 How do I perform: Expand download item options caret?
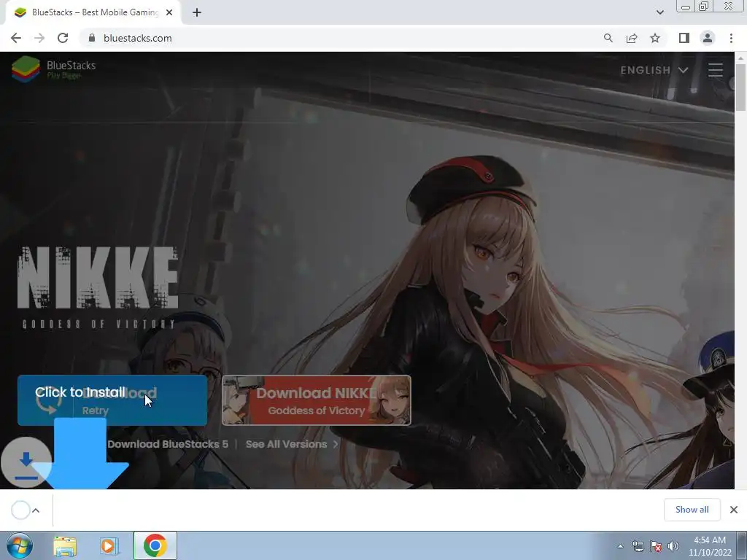(36, 510)
